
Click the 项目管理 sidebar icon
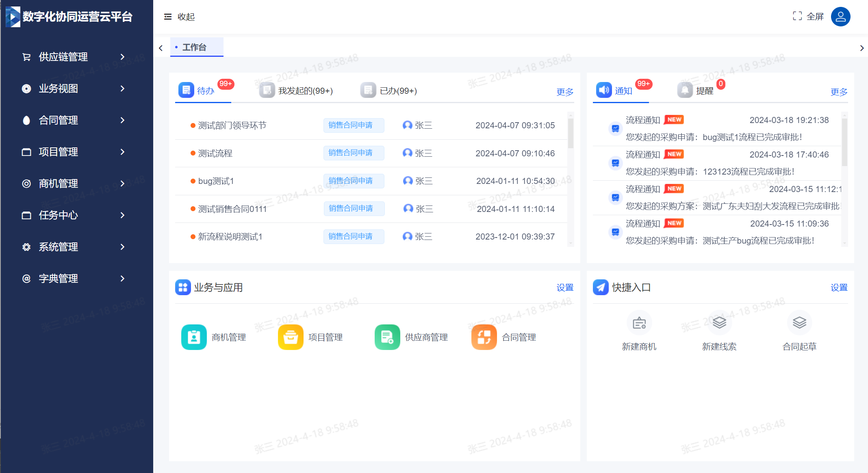pos(26,152)
